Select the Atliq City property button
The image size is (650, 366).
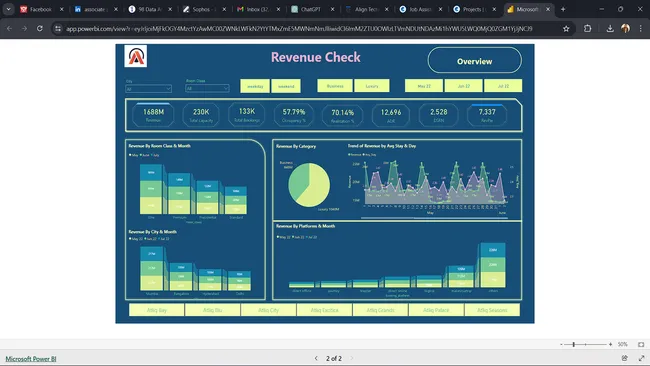pyautogui.click(x=269, y=310)
